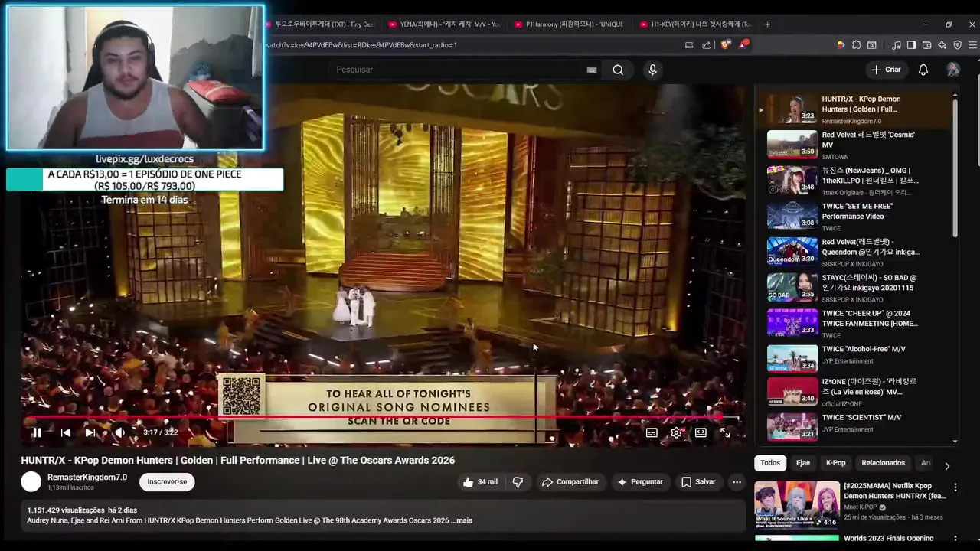Switch to the H1-KEY browser tab
The image size is (980, 551).
[x=697, y=24]
